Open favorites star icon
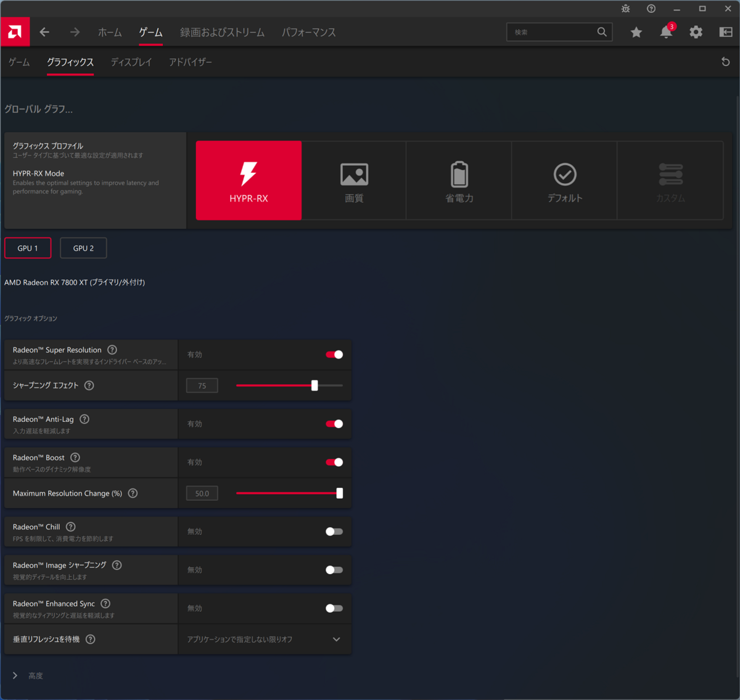This screenshot has height=700, width=740. point(636,32)
